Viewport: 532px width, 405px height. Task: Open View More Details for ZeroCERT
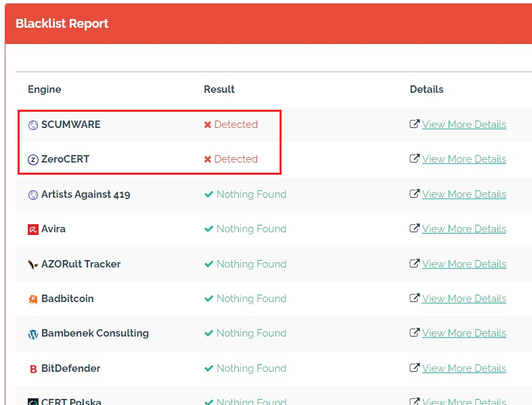pyautogui.click(x=464, y=159)
